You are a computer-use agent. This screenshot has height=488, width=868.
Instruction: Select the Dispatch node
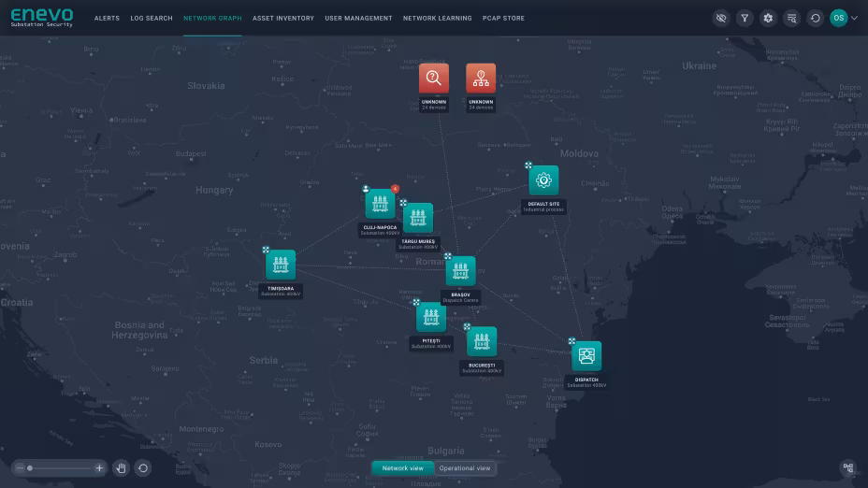point(586,356)
